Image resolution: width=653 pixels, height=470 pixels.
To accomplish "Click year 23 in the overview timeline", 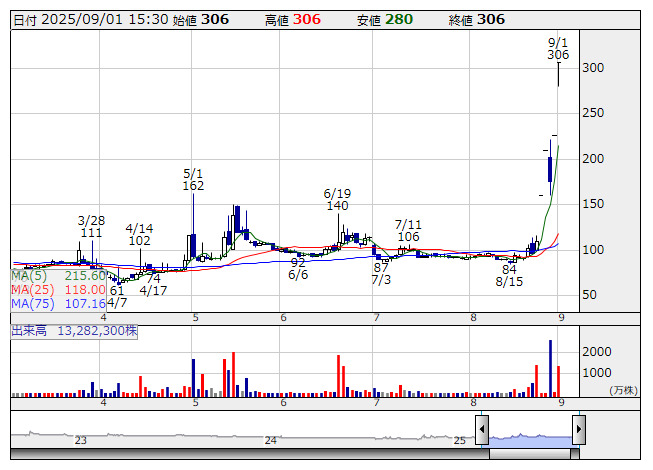I will (81, 440).
